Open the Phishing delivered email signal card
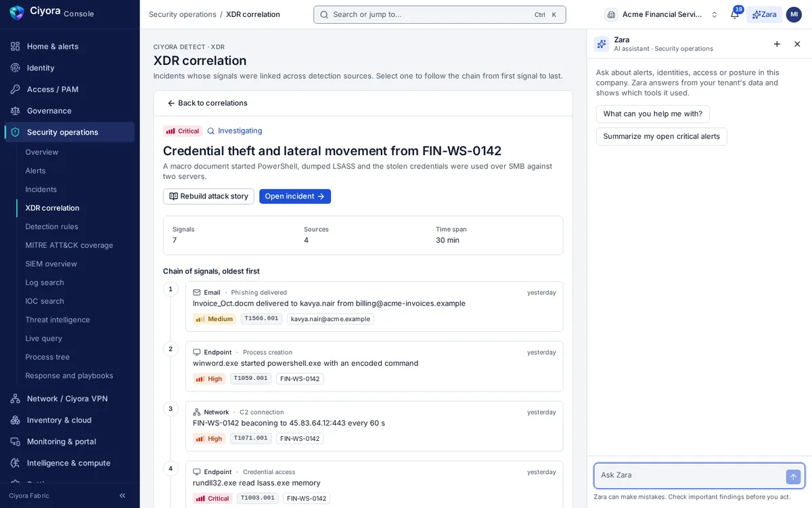 374,306
